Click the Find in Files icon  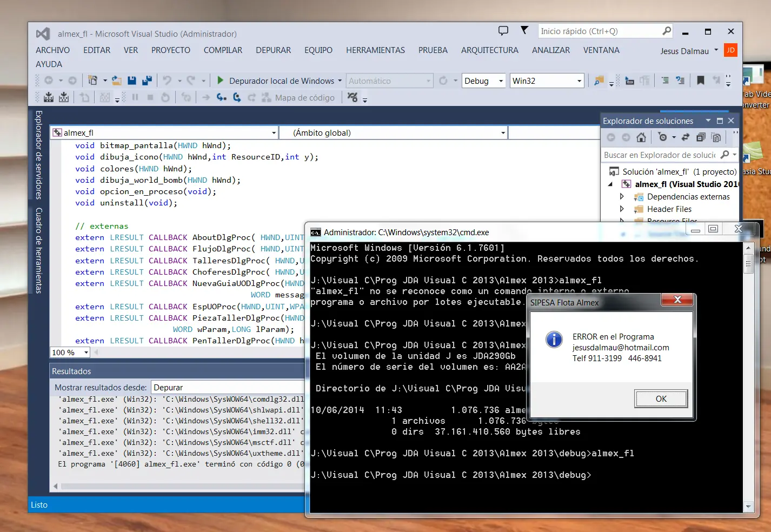click(x=599, y=81)
